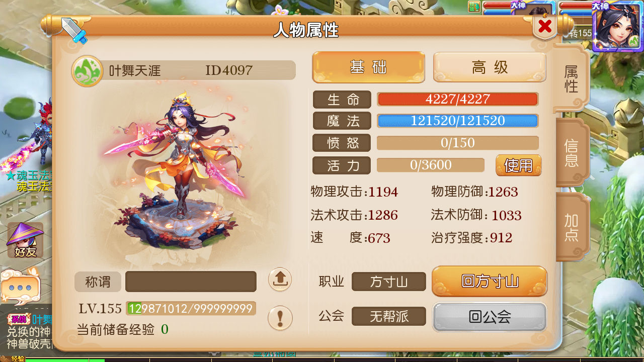
Task: Click the upload arrow icon beside title field
Action: (280, 280)
